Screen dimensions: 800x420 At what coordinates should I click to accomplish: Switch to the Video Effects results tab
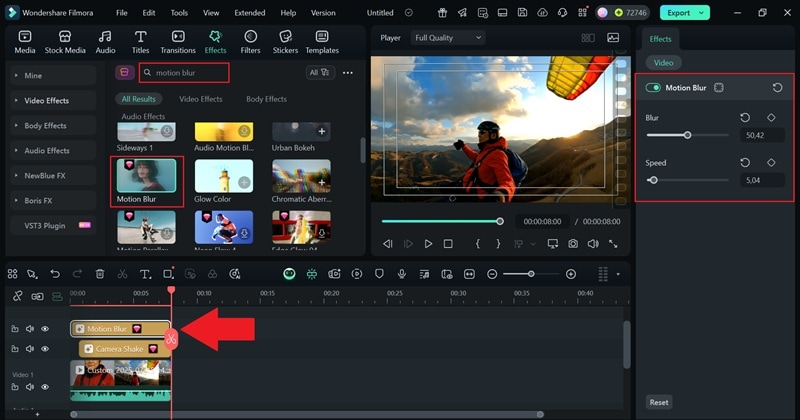[201, 99]
